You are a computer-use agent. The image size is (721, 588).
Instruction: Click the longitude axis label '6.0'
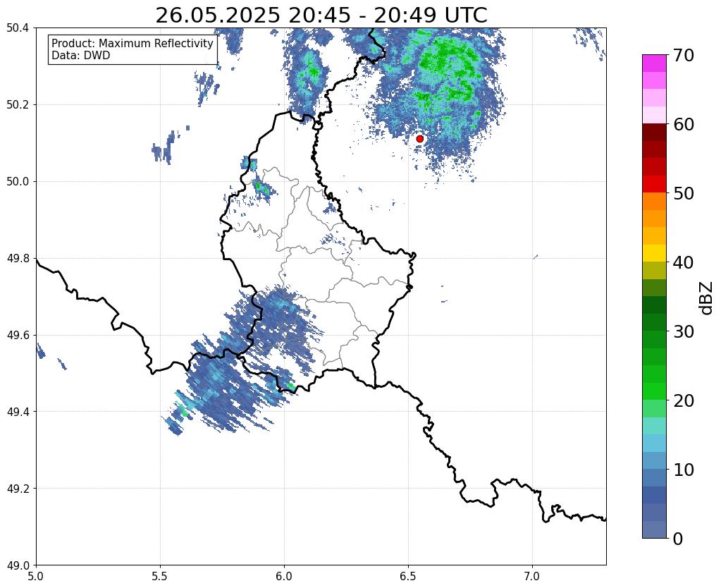[x=284, y=576]
